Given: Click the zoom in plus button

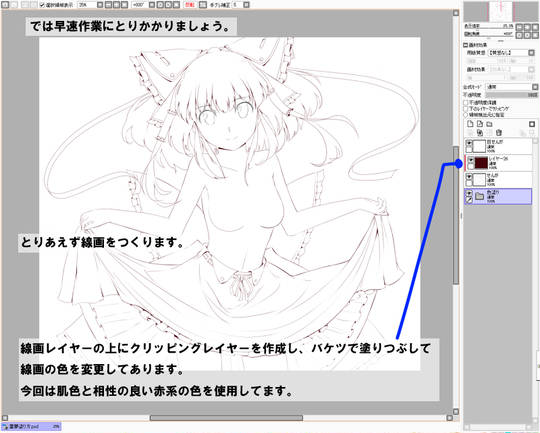Looking at the screenshot, I should (116, 5).
